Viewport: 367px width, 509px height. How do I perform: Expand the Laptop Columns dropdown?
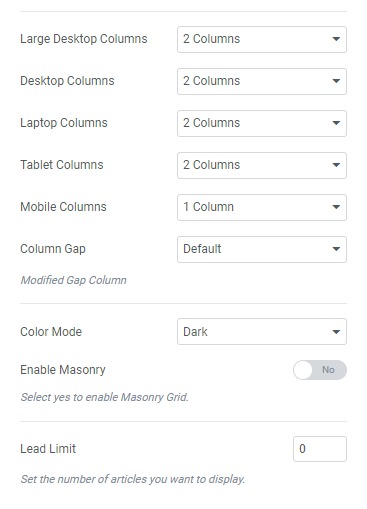pos(262,123)
